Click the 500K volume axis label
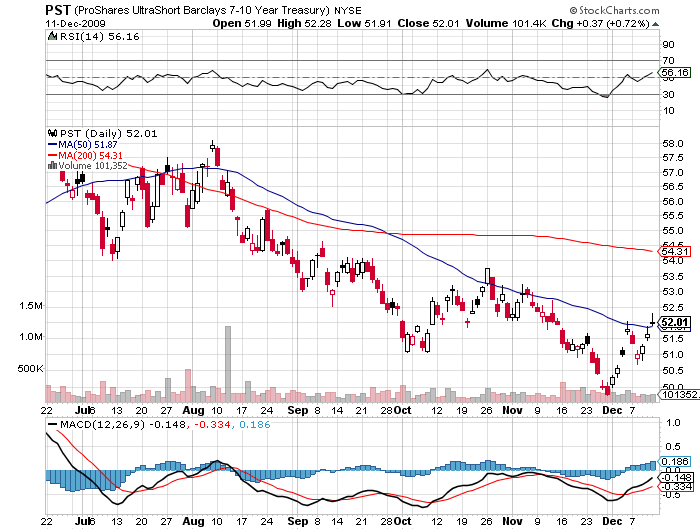700x530 pixels. click(30, 369)
